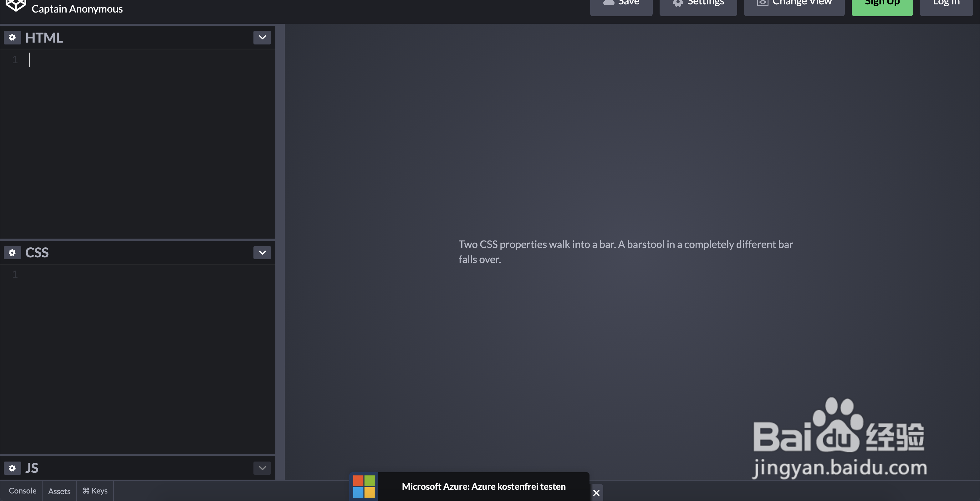Open the Assets panel
Viewport: 980px width, 501px height.
pyautogui.click(x=59, y=491)
